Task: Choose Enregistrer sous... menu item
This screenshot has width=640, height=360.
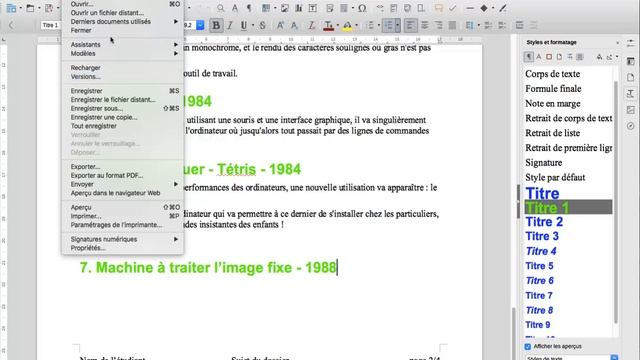Action: tap(122, 108)
